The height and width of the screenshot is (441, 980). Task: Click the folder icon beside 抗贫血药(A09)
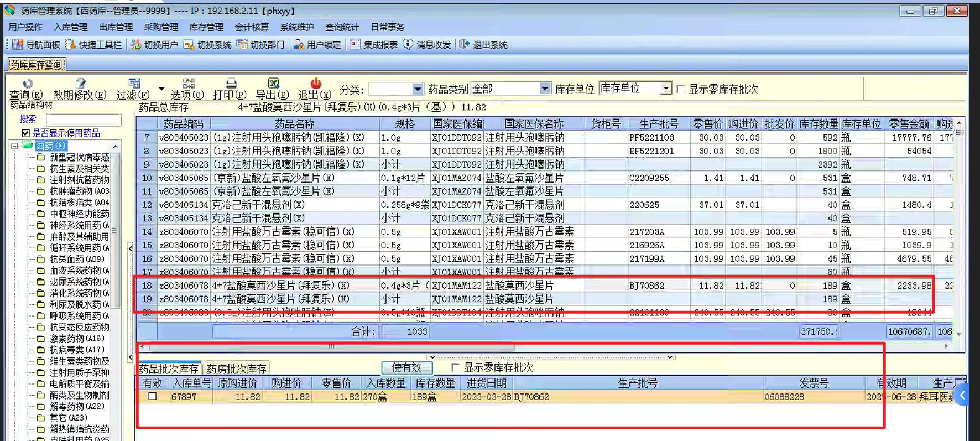pos(40,259)
